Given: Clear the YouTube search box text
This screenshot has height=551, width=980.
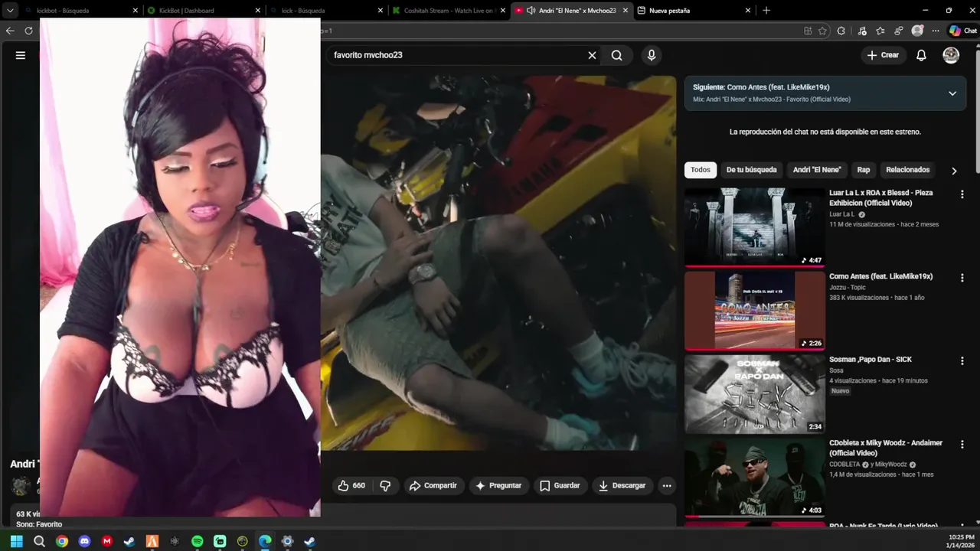Looking at the screenshot, I should [592, 55].
